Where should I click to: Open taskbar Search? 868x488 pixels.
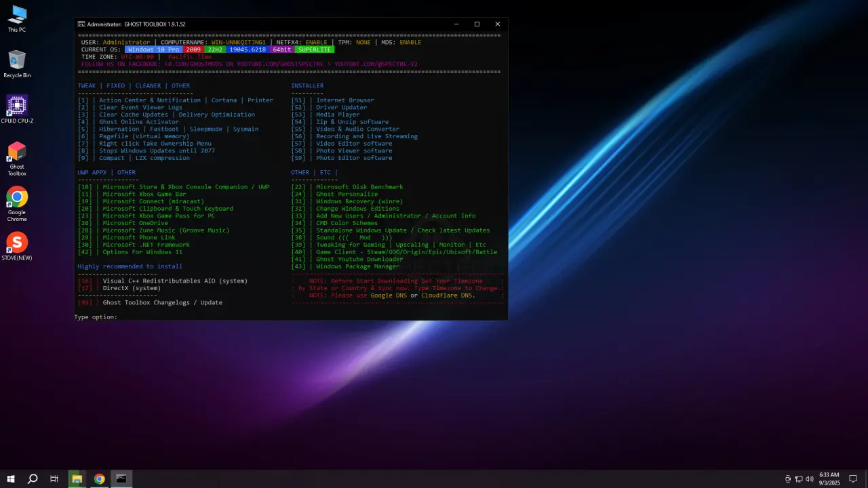(33, 479)
